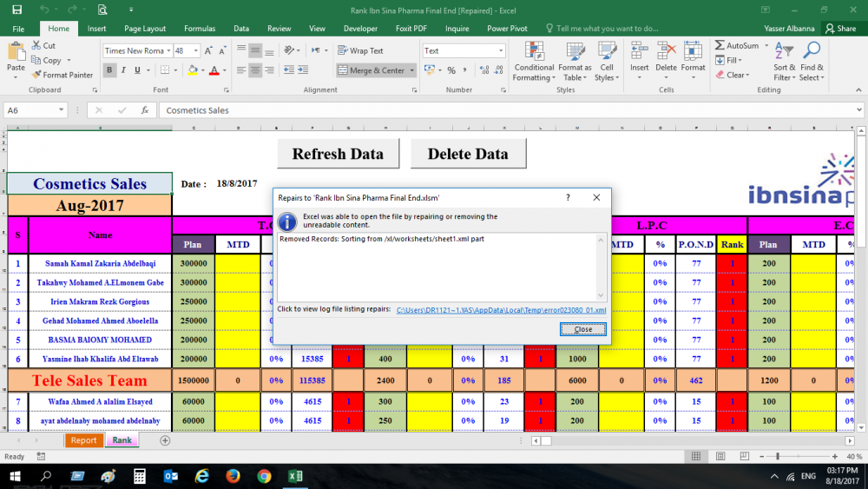Collapse the ribbon with the chevron
Image resolution: width=868 pixels, height=489 pixels.
click(x=858, y=89)
